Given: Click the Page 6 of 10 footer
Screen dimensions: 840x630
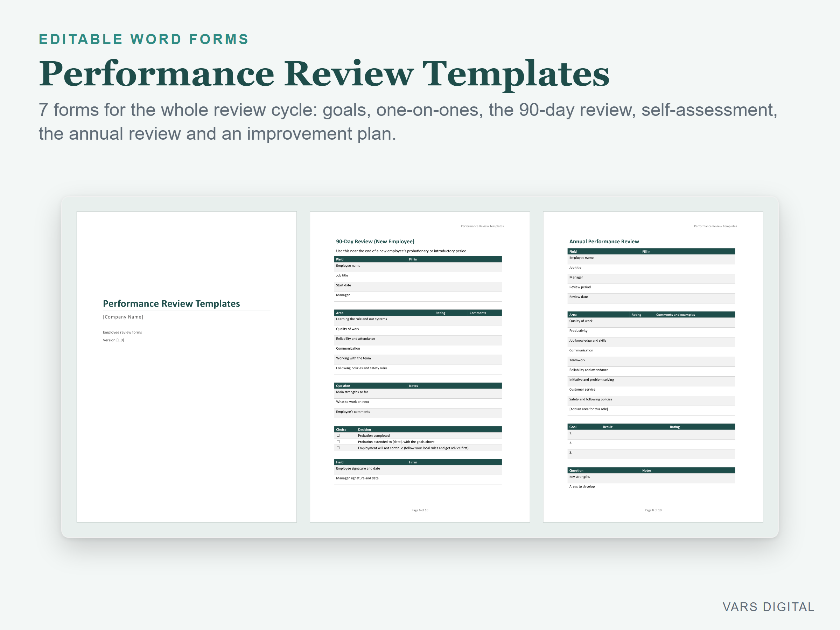Looking at the screenshot, I should [x=420, y=510].
